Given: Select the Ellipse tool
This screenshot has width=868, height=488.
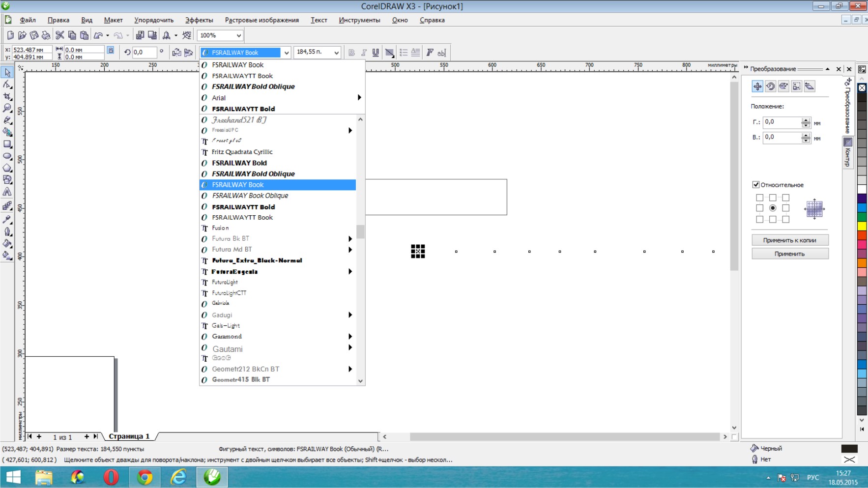Looking at the screenshot, I should click(7, 156).
